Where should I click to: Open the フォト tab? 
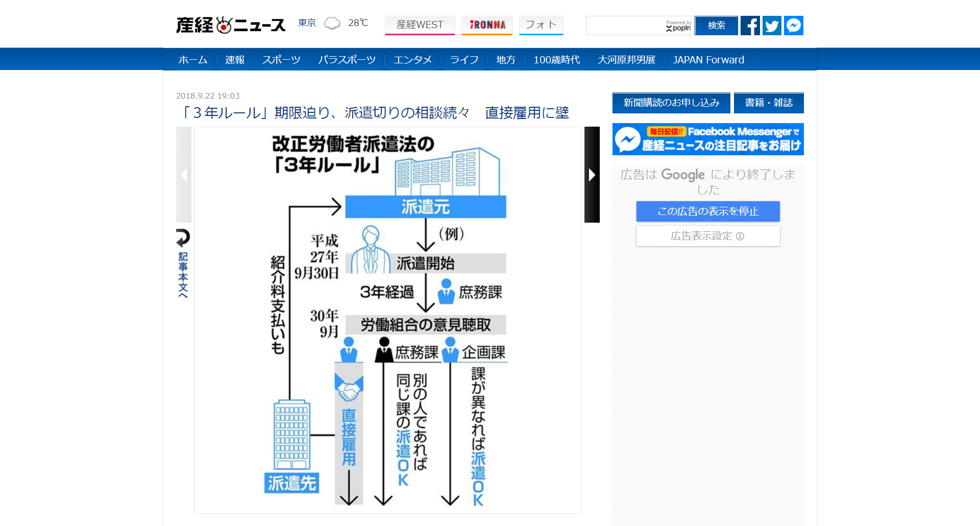tap(541, 25)
